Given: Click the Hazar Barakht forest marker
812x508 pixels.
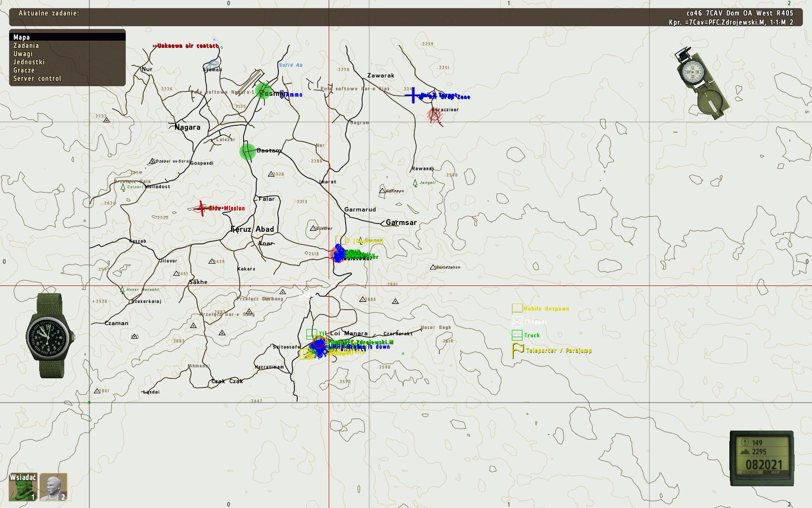Looking at the screenshot, I should click(x=122, y=290).
